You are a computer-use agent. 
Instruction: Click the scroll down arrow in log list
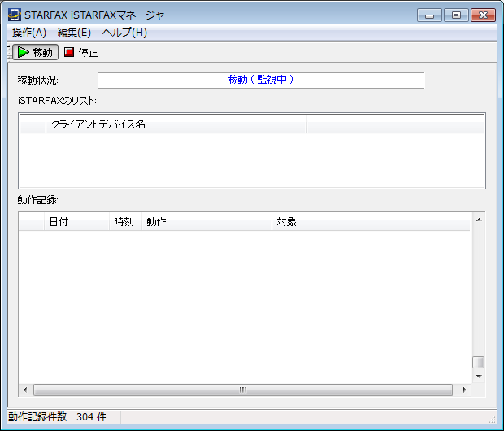pyautogui.click(x=479, y=376)
